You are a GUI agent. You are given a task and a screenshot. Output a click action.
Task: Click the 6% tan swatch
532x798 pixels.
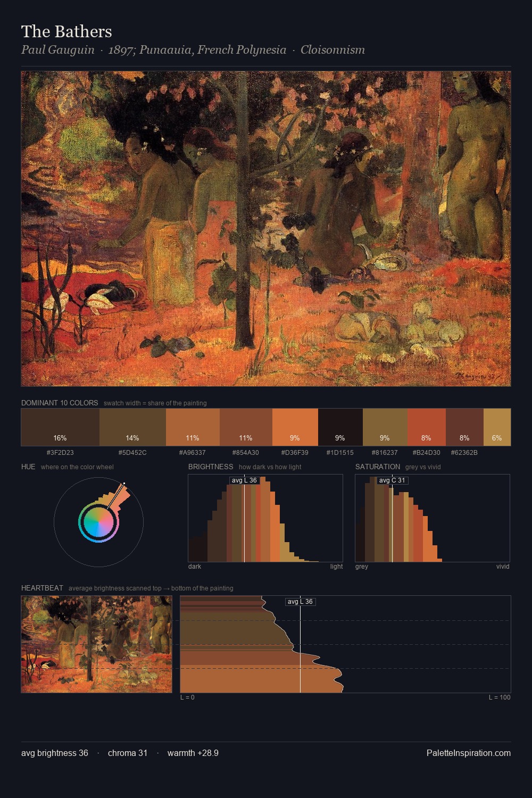click(x=497, y=427)
